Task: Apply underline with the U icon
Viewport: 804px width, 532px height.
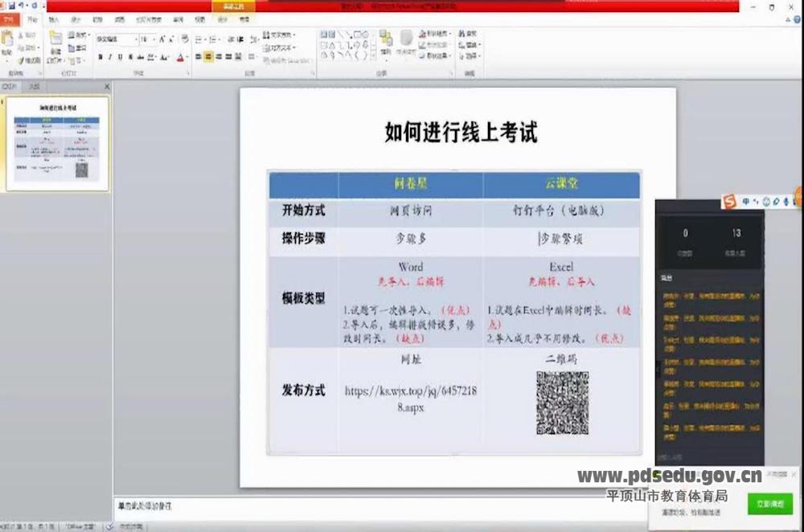Action: [x=120, y=57]
